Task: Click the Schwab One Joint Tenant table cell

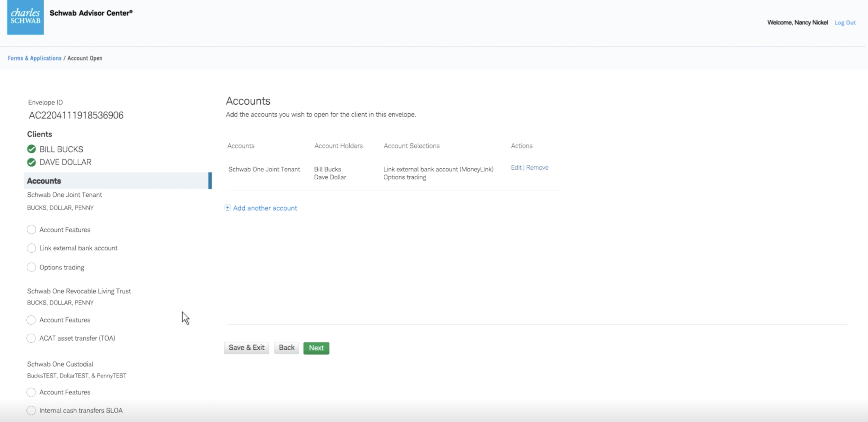Action: click(264, 169)
